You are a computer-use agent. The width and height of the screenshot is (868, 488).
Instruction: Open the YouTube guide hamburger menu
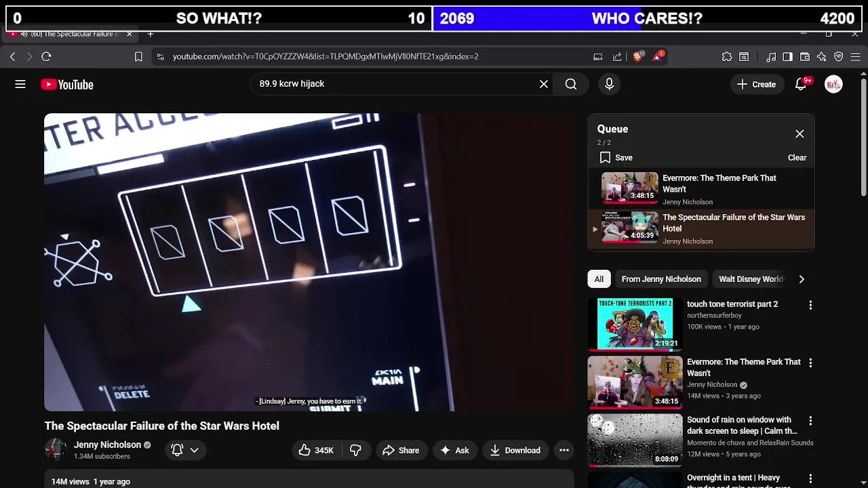[x=20, y=84]
